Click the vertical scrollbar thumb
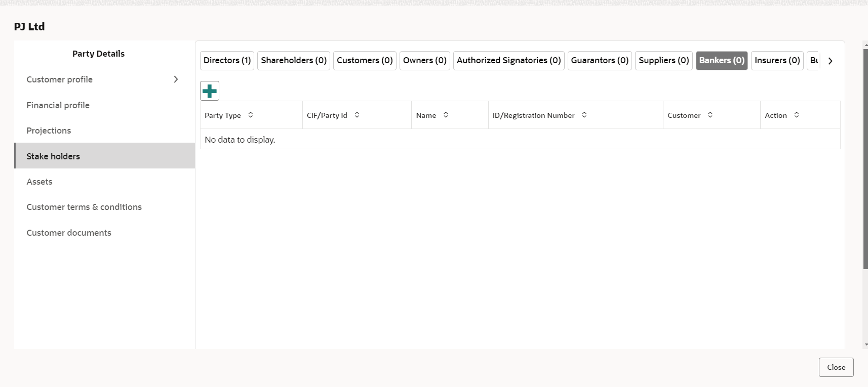868x387 pixels. pyautogui.click(x=865, y=159)
